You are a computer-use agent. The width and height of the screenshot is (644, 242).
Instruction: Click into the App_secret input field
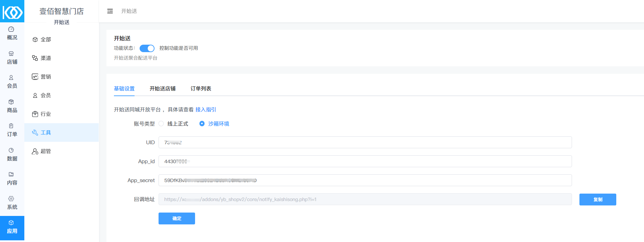[x=365, y=180]
